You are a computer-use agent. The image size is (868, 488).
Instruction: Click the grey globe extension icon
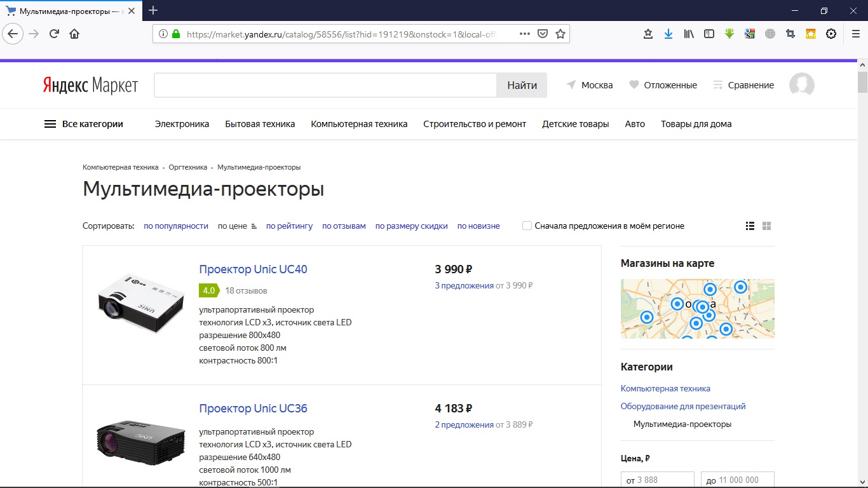(x=770, y=34)
